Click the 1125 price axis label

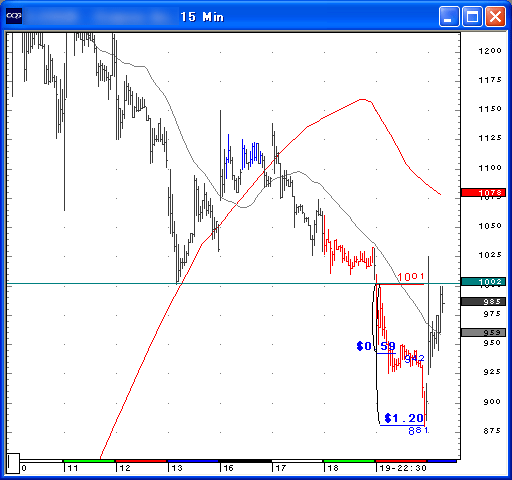[x=490, y=138]
